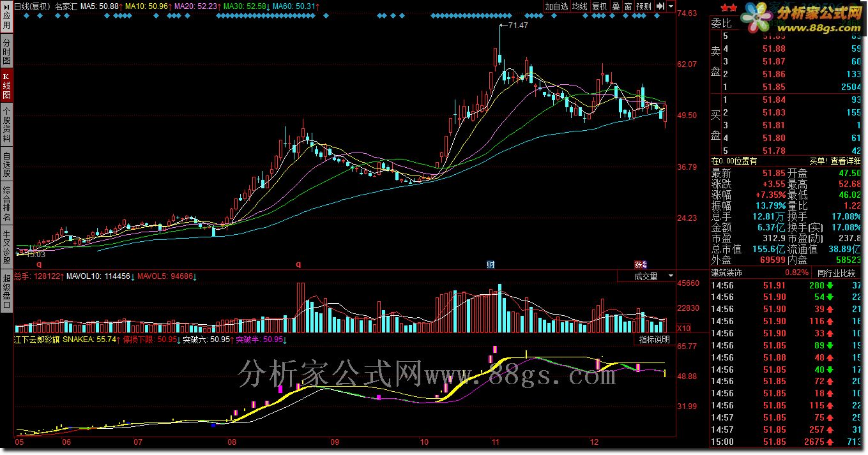Click the green down arrow beside 89
This screenshot has width=868, height=455.
coord(829,345)
